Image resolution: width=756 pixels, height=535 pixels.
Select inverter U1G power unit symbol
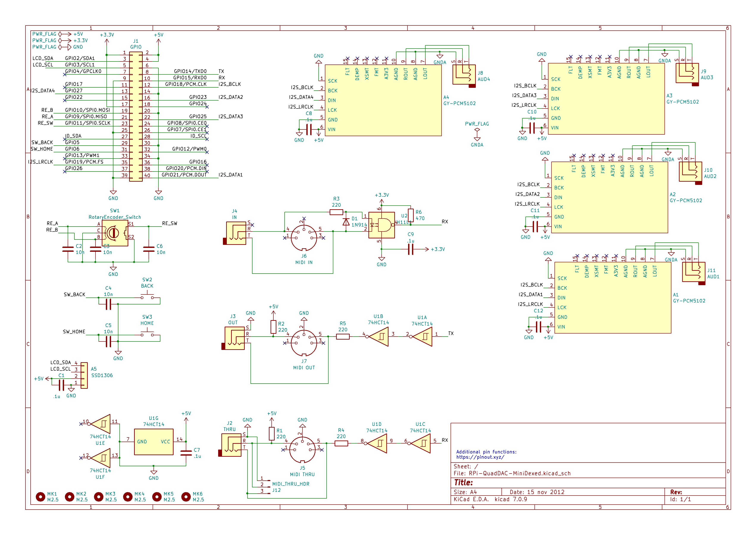tap(154, 441)
